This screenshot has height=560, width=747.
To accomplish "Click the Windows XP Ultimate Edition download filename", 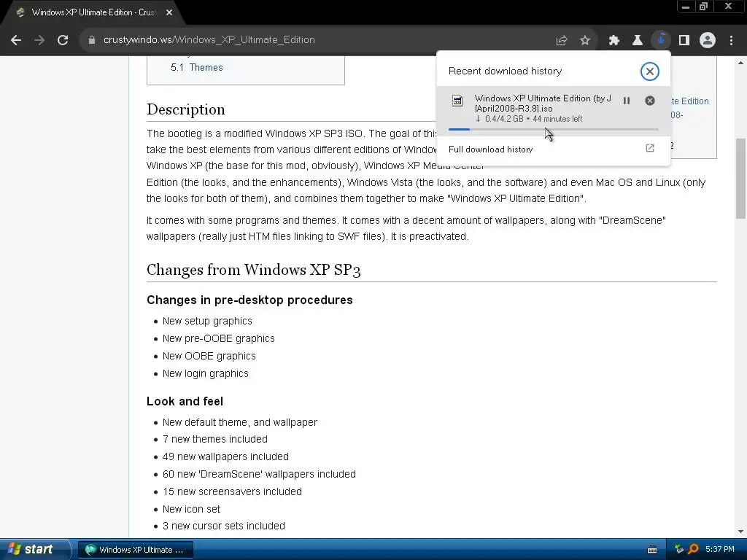I will pos(542,104).
